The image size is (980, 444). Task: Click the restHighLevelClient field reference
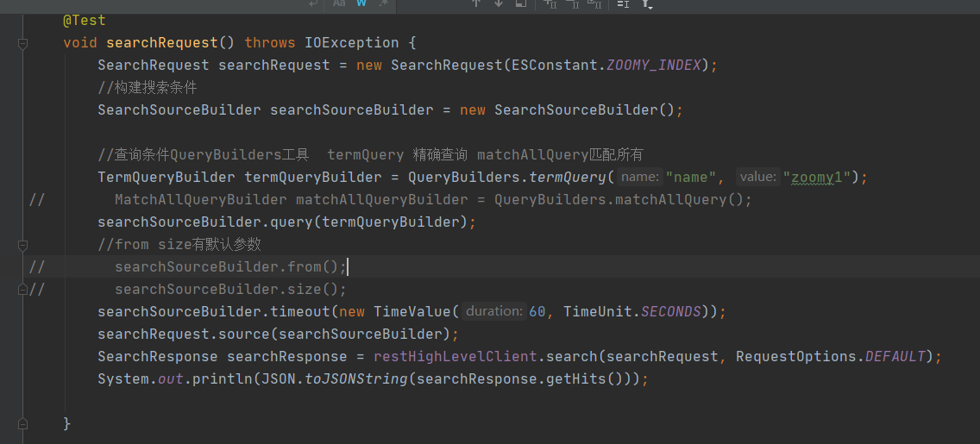coord(455,357)
